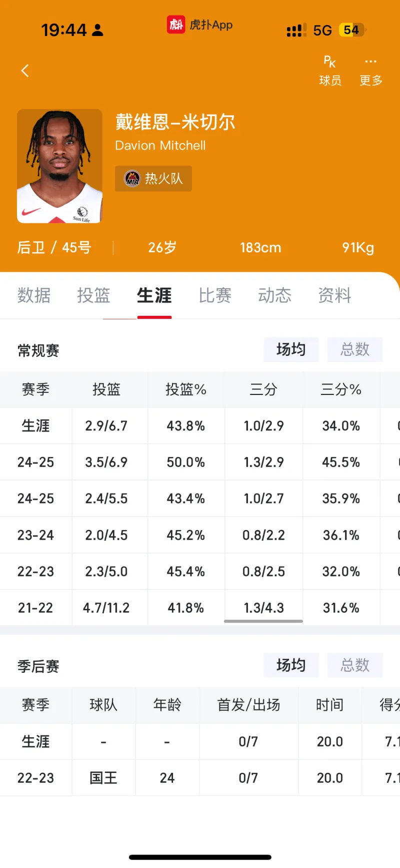
Task: Switch to the 投篮 tab
Action: click(x=93, y=295)
